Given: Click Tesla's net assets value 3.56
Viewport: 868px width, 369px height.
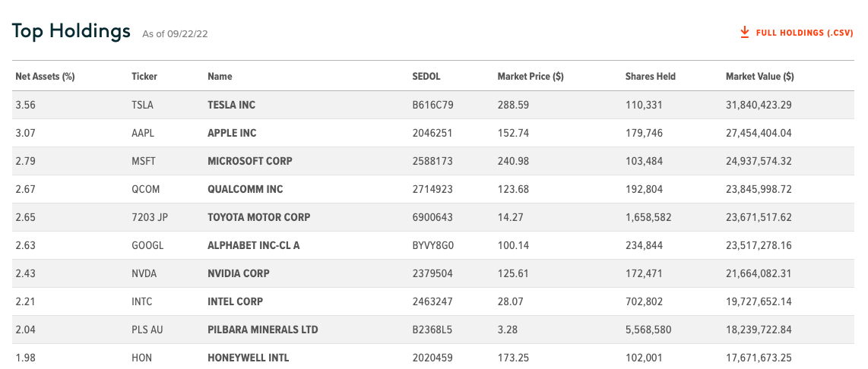Looking at the screenshot, I should (x=26, y=105).
